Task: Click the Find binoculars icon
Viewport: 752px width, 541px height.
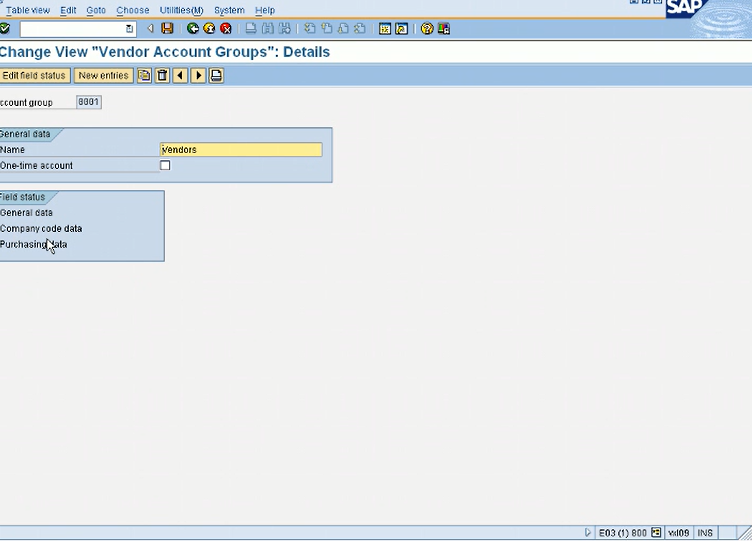Action: (268, 29)
